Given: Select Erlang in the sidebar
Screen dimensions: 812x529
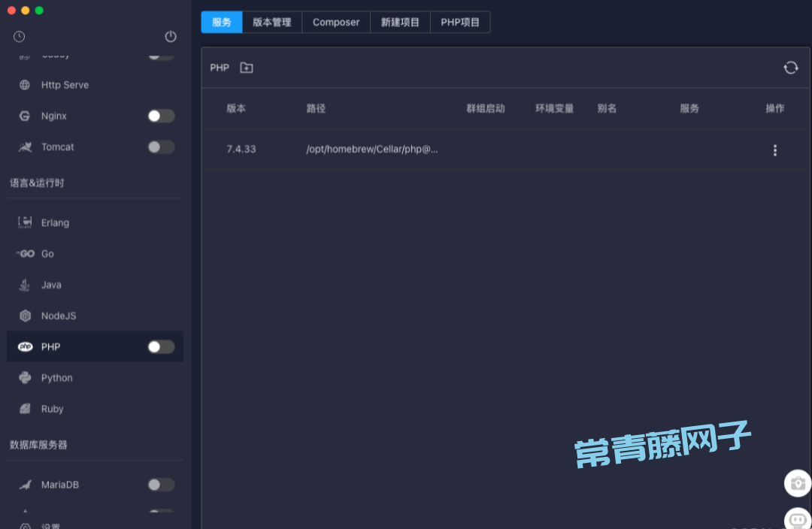Looking at the screenshot, I should click(55, 222).
